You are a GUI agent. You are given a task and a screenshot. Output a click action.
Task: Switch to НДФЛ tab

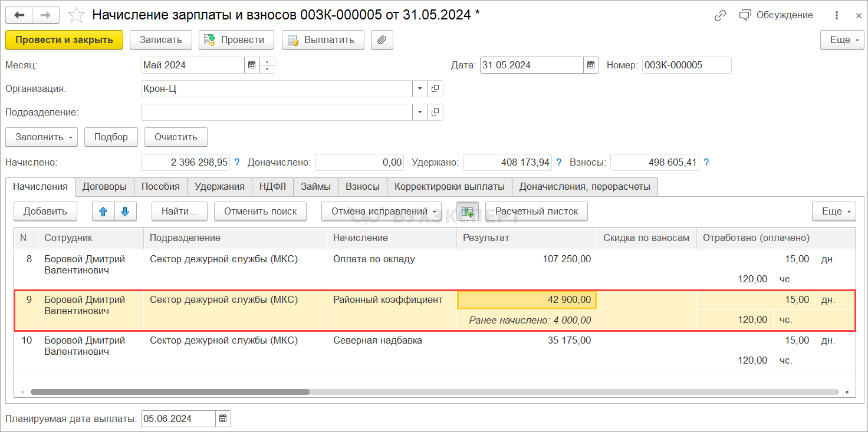point(272,187)
